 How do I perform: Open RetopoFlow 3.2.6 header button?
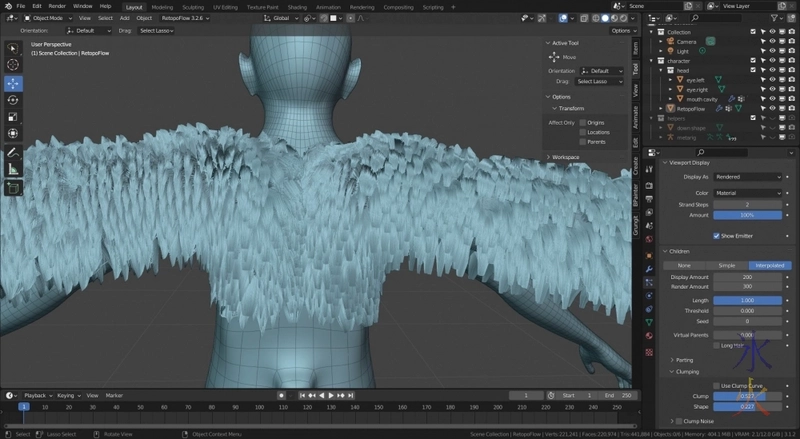click(185, 18)
